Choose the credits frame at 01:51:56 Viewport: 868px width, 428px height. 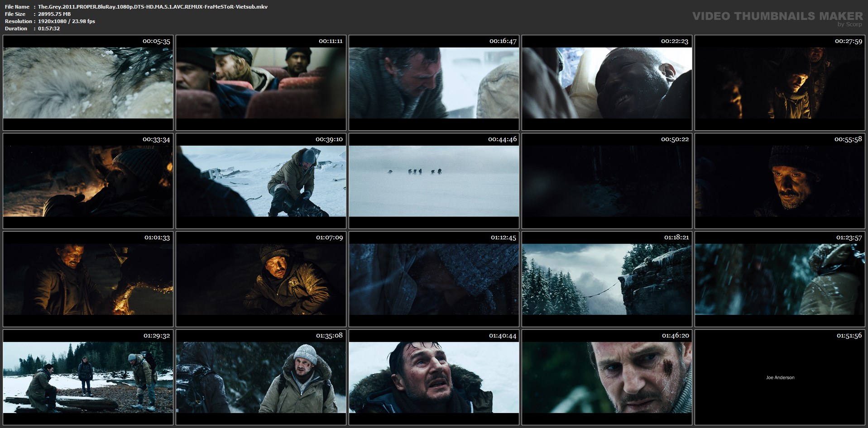click(x=780, y=377)
